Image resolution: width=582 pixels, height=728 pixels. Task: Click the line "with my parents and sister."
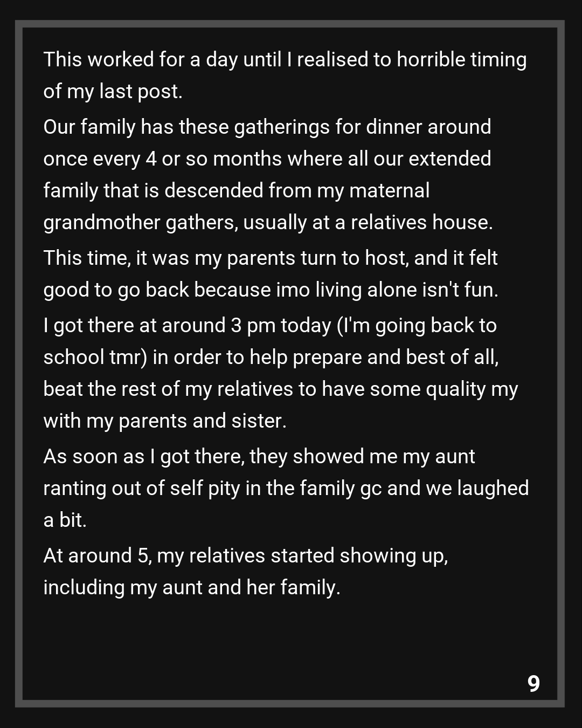[x=165, y=421]
